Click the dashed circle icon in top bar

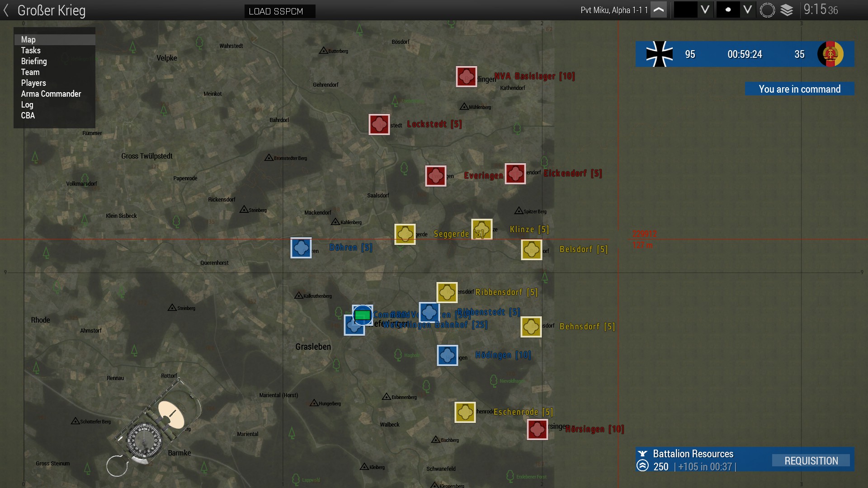coord(767,10)
